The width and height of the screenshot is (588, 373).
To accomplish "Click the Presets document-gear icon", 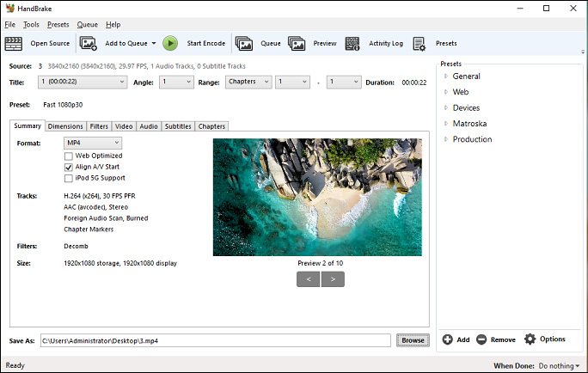I will [x=419, y=44].
